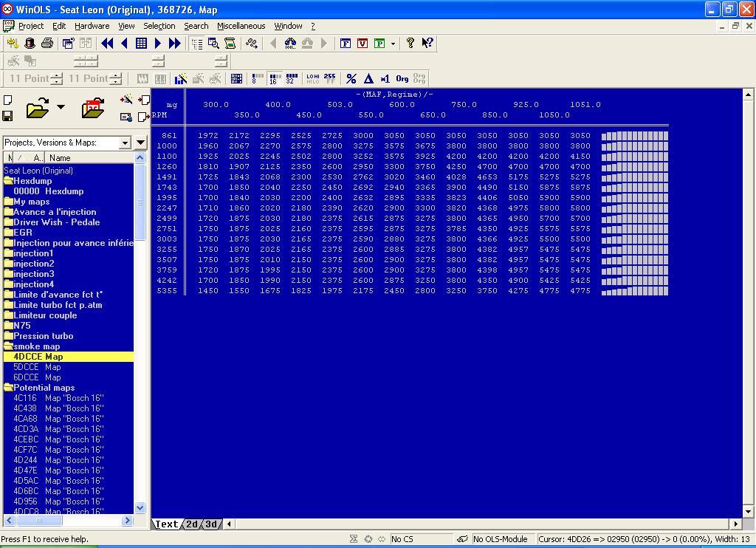Click the magnifier window search icon
Screen dimensions: 756x548
point(213,44)
